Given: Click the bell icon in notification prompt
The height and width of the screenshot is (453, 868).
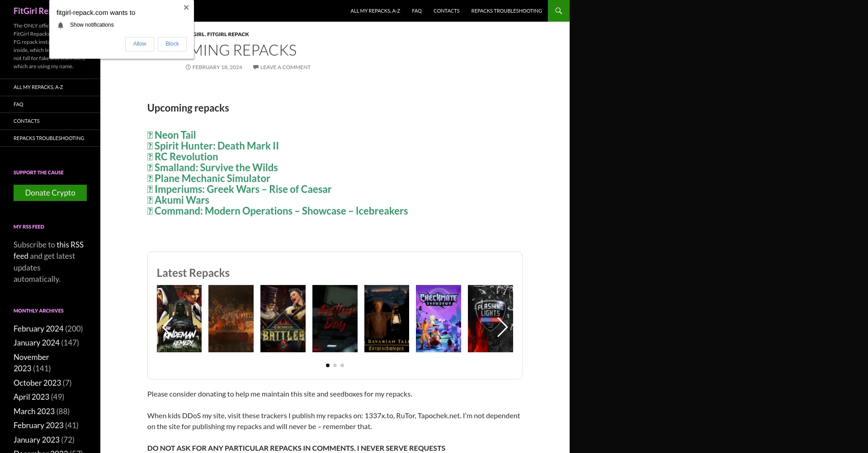Looking at the screenshot, I should (x=61, y=25).
